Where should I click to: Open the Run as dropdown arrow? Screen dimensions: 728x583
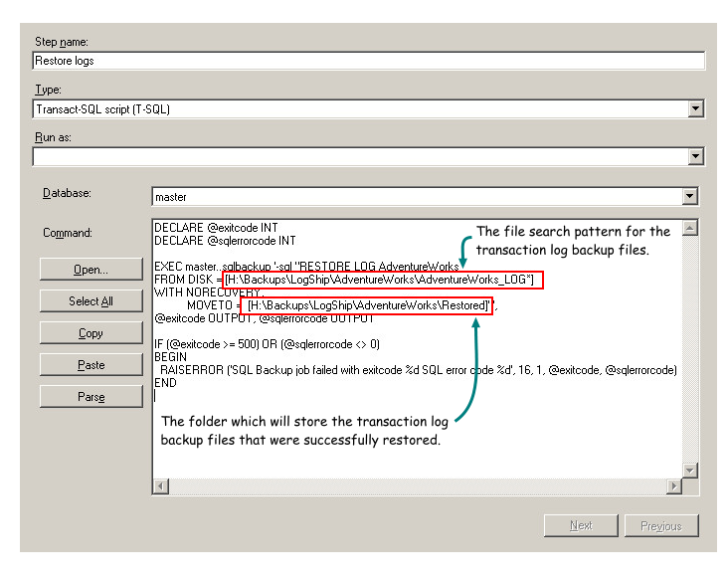(695, 156)
